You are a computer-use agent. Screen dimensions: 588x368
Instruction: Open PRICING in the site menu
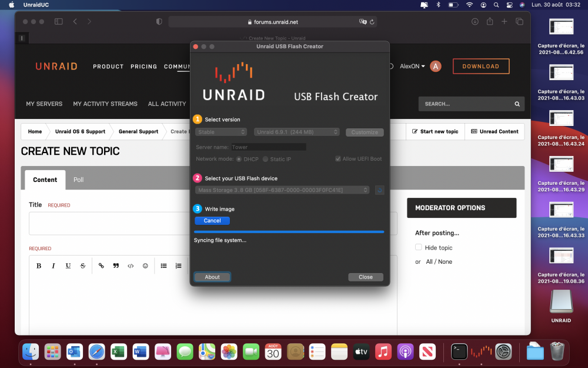click(x=143, y=67)
